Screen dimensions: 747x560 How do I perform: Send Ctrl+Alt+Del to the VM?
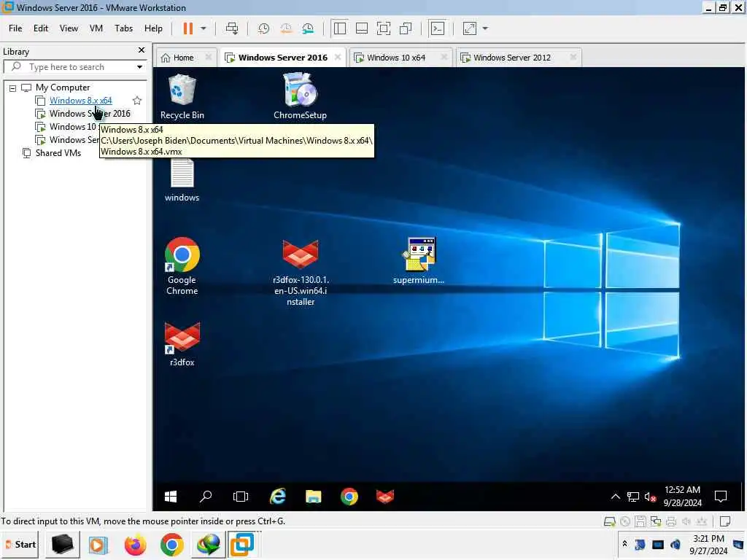coord(232,28)
